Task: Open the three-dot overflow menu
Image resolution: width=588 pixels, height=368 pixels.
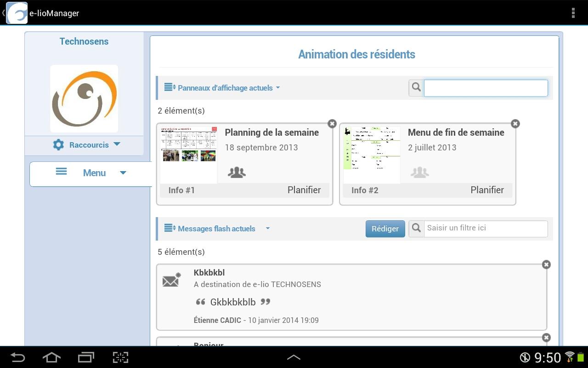Action: coord(573,13)
